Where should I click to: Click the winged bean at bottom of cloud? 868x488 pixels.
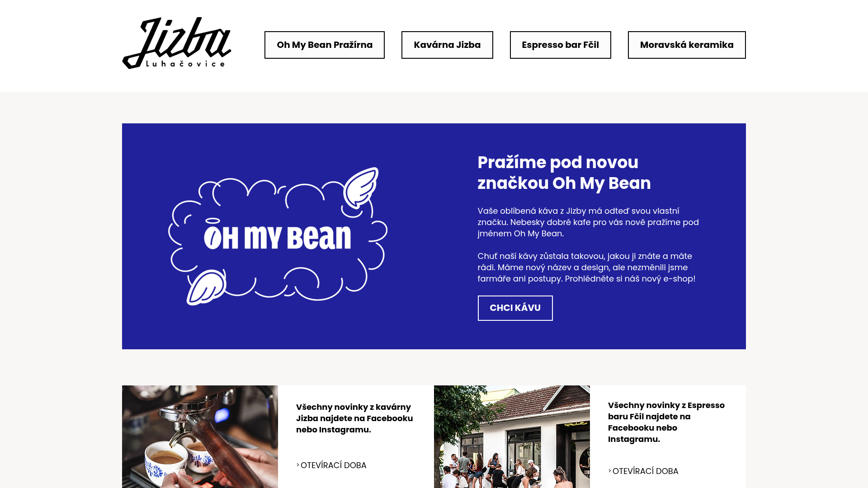[x=207, y=288]
